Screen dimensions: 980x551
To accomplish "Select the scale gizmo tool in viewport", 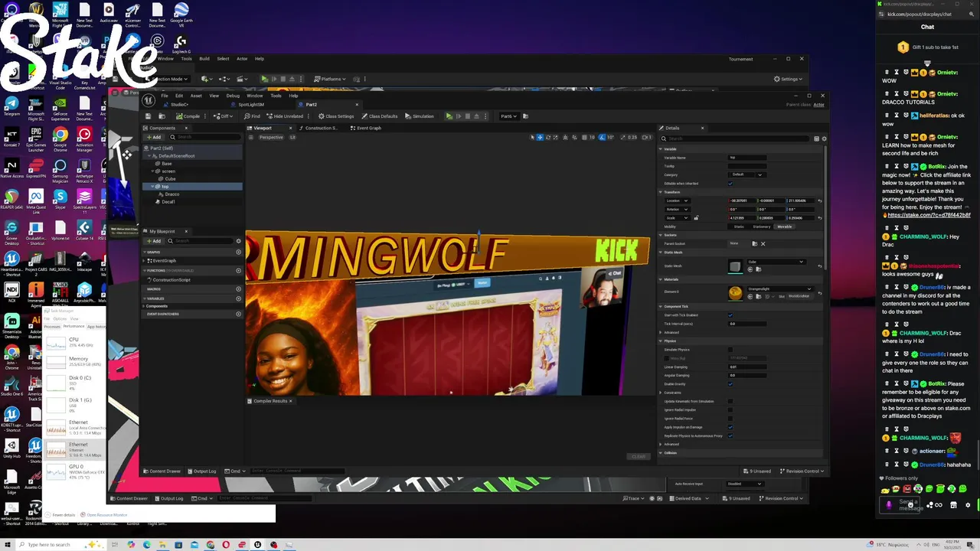I will (x=555, y=137).
